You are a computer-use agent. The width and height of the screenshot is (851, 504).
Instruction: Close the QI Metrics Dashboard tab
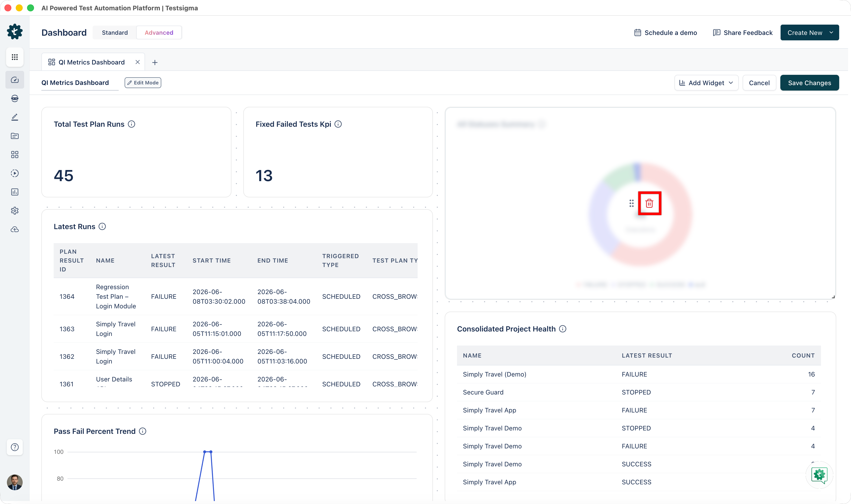(138, 62)
